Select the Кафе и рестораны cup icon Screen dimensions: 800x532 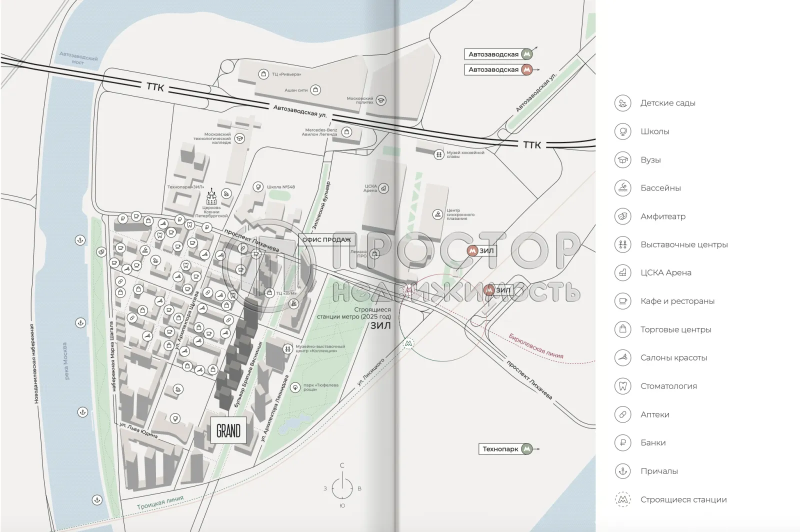(x=622, y=301)
